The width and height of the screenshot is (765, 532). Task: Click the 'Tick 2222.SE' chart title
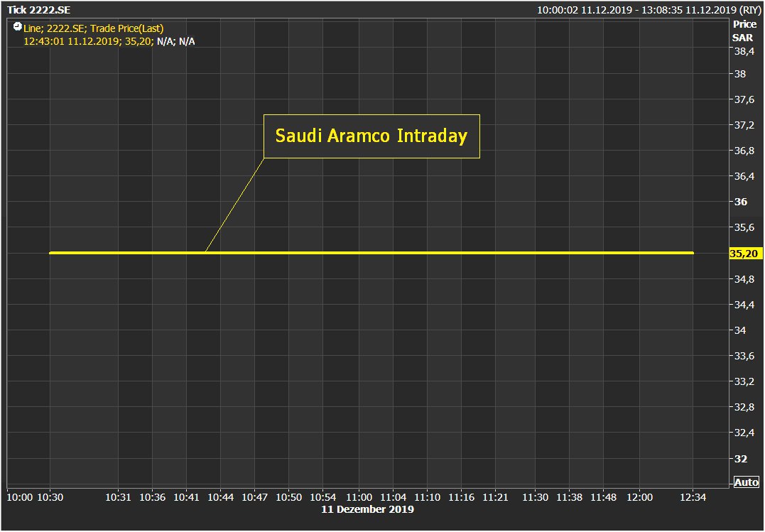pyautogui.click(x=38, y=10)
